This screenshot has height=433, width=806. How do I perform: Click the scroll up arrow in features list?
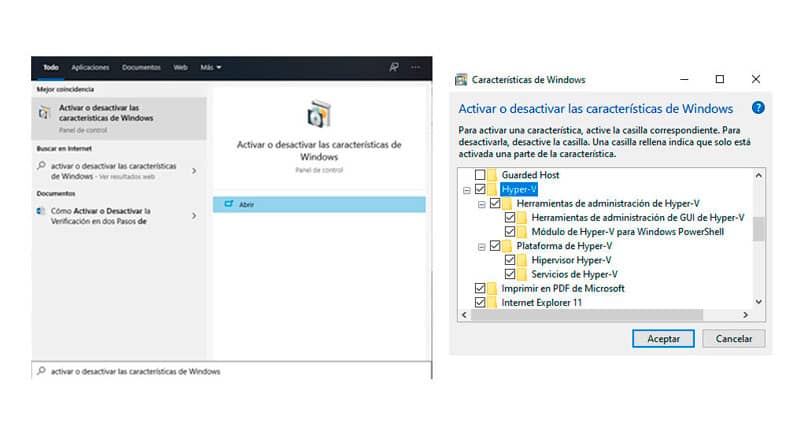(758, 175)
